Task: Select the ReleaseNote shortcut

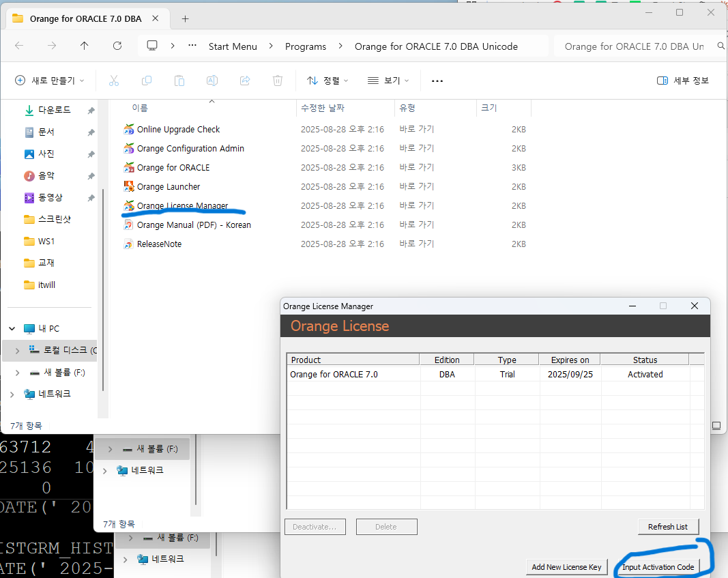Action: pos(153,244)
